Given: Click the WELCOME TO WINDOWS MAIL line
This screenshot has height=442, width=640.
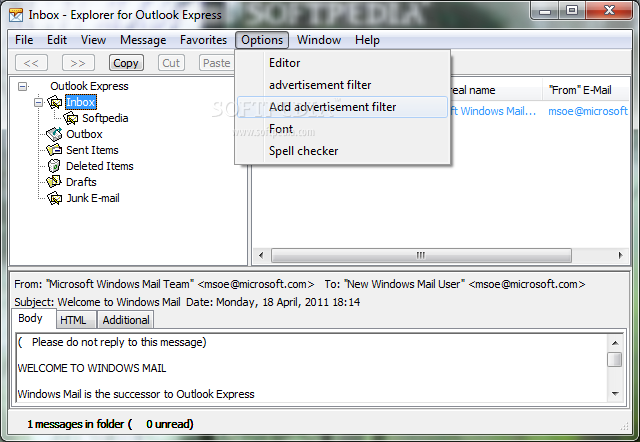Looking at the screenshot, I should tap(92, 369).
